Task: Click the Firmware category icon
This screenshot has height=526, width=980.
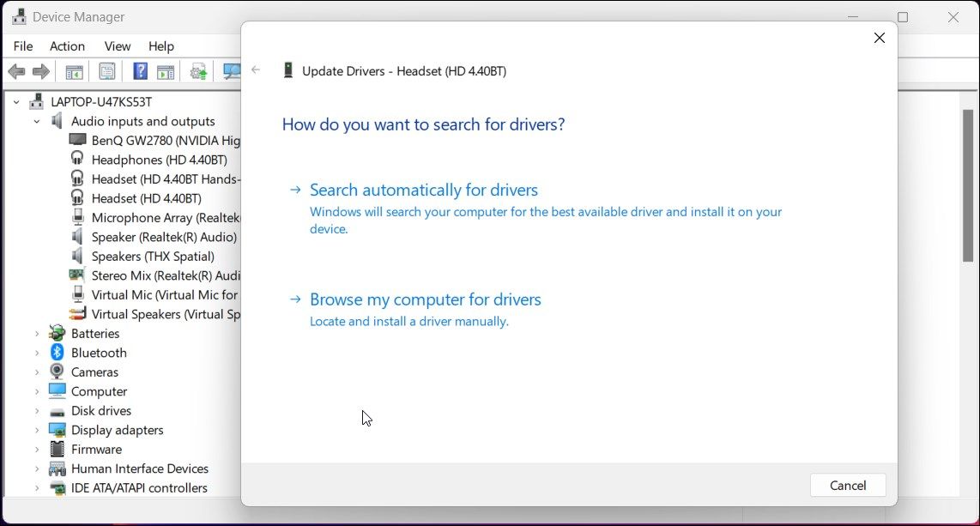Action: pos(57,449)
